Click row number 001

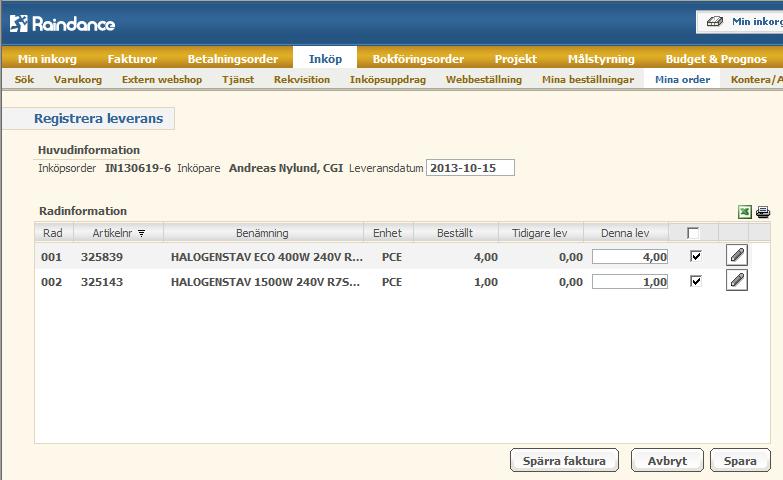pos(51,257)
